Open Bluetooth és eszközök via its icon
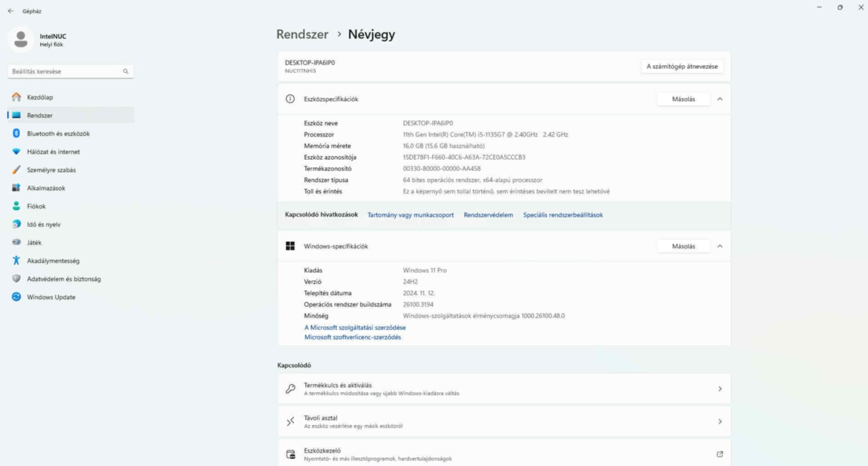The height and width of the screenshot is (466, 868). pyautogui.click(x=16, y=133)
